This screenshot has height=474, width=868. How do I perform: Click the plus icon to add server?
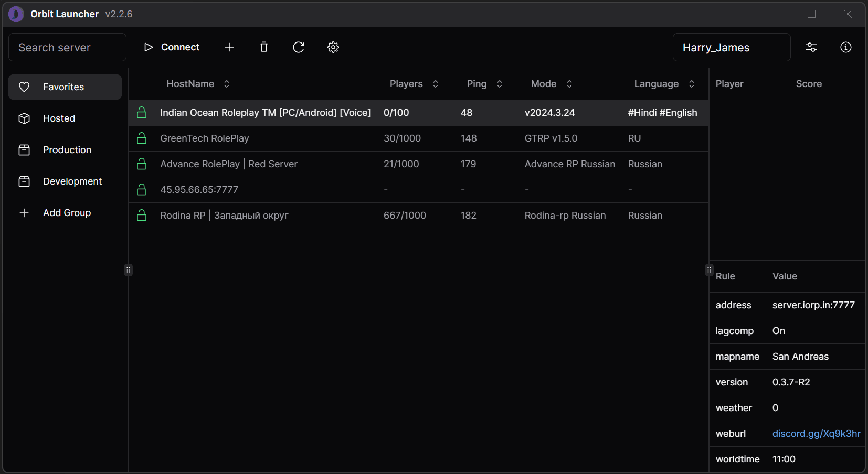229,47
